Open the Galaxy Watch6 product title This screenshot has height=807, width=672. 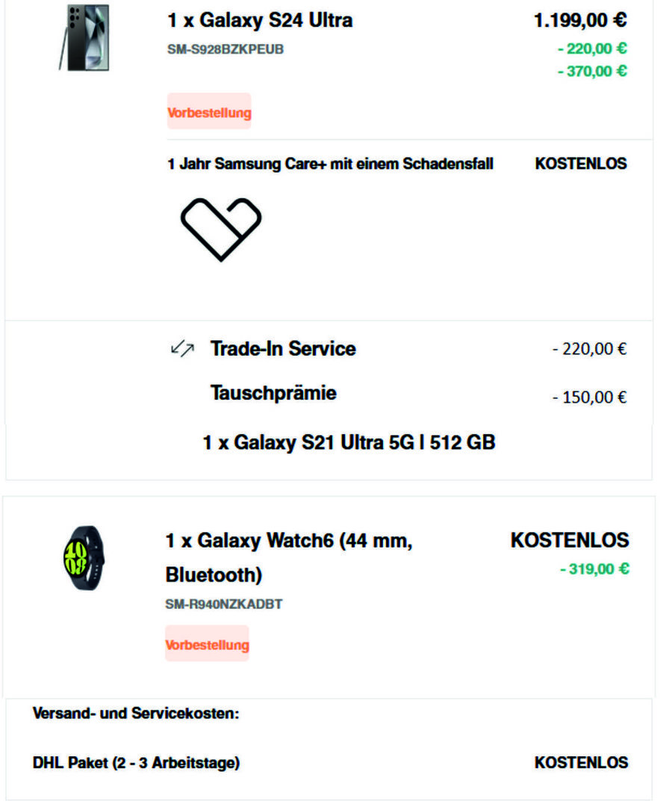tap(288, 557)
